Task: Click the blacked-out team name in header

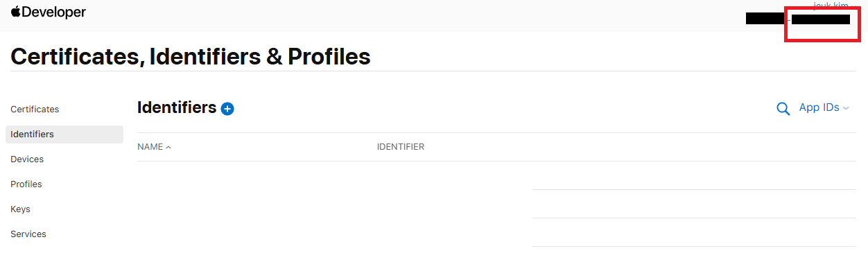Action: tap(798, 19)
